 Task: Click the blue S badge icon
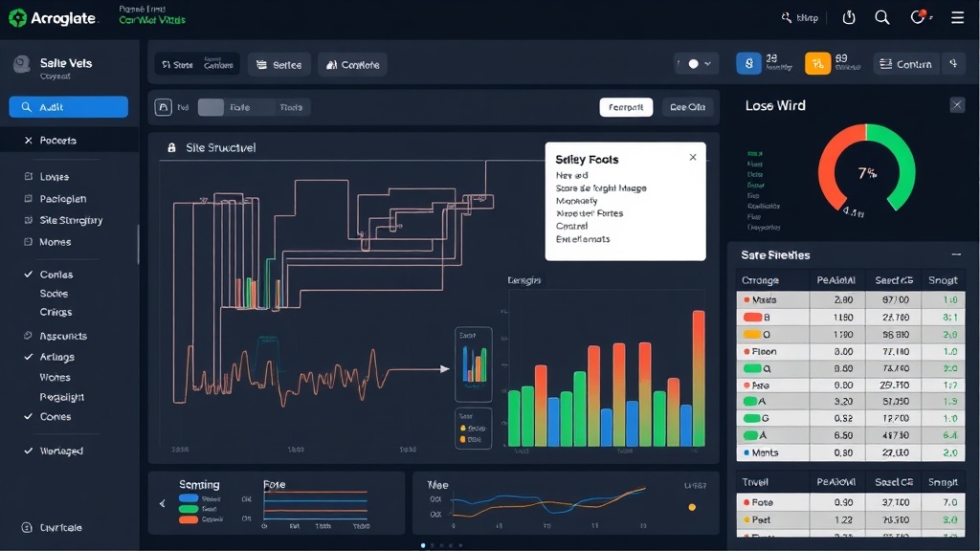pos(748,64)
